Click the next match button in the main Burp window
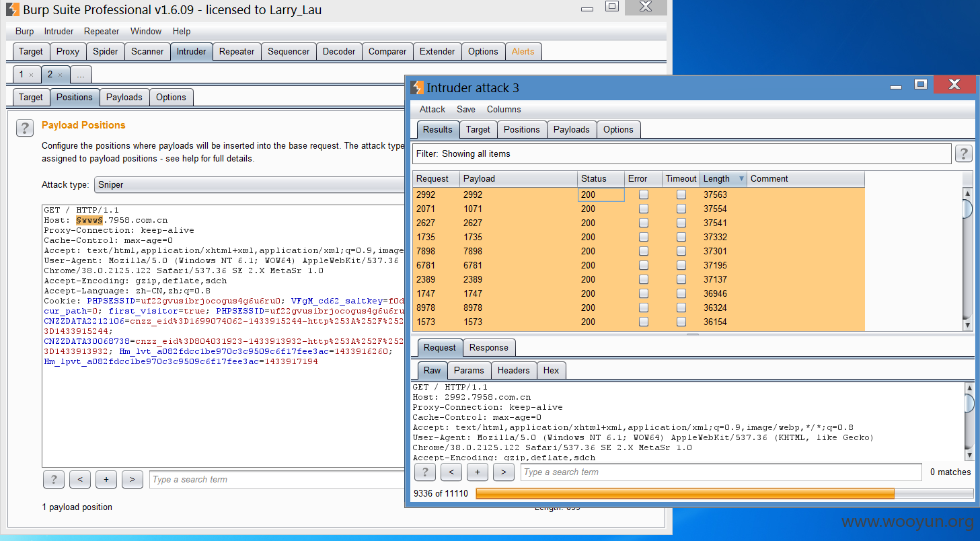 133,479
